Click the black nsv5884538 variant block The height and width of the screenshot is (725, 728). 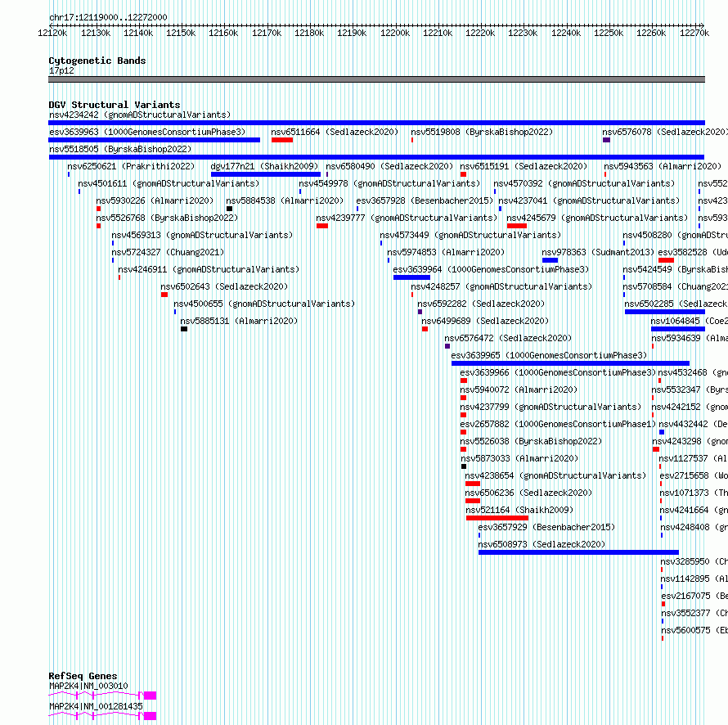[229, 209]
